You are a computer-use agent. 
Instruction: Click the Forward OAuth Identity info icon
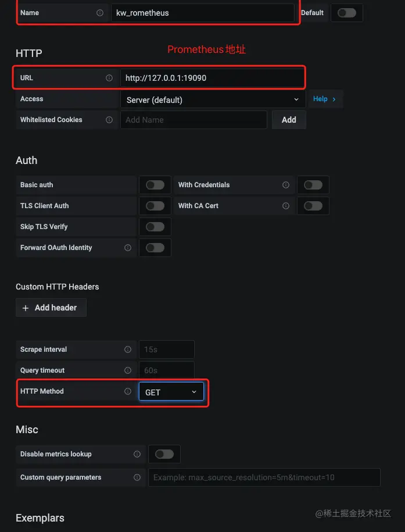coord(128,248)
